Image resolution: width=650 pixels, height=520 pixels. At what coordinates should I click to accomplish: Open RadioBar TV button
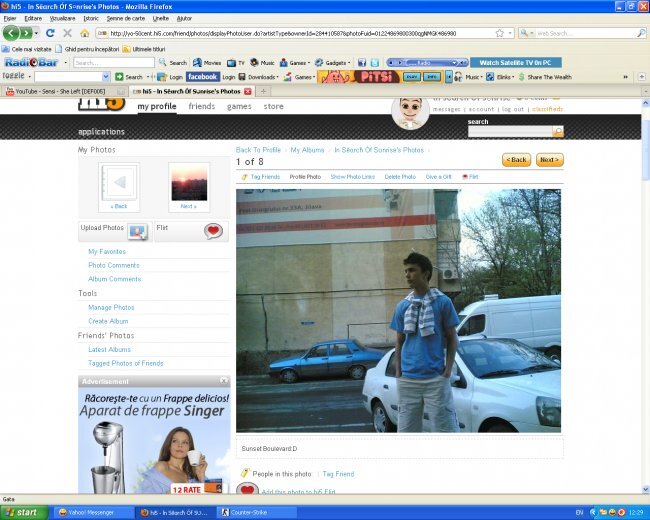coord(236,63)
